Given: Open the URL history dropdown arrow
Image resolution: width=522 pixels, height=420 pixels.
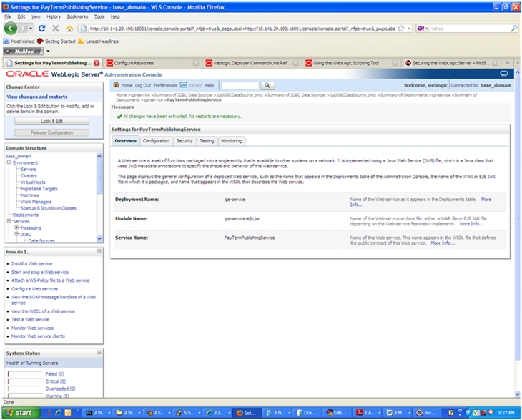Looking at the screenshot, I should click(x=409, y=29).
